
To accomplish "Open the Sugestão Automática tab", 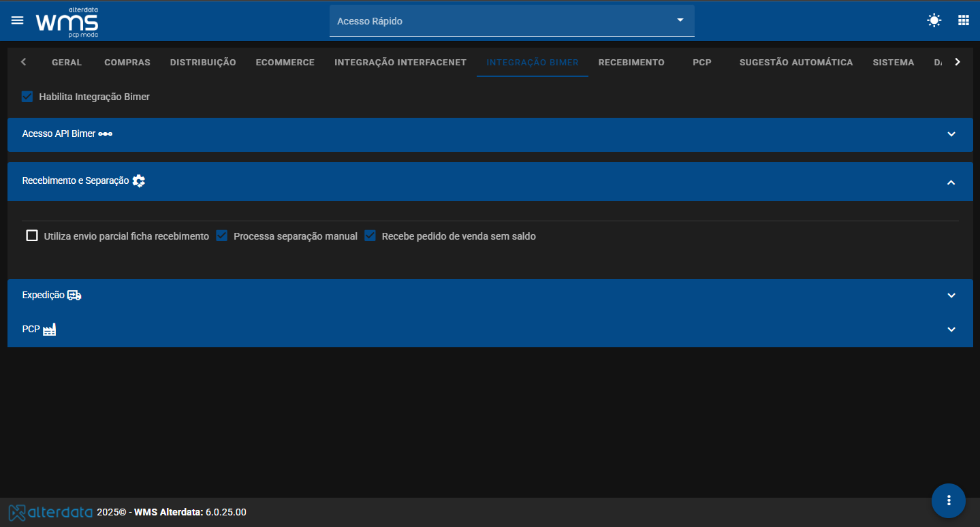I will (796, 62).
